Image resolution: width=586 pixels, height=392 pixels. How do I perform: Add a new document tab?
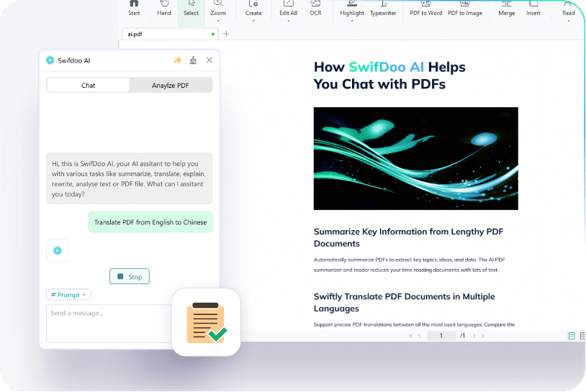[x=226, y=34]
